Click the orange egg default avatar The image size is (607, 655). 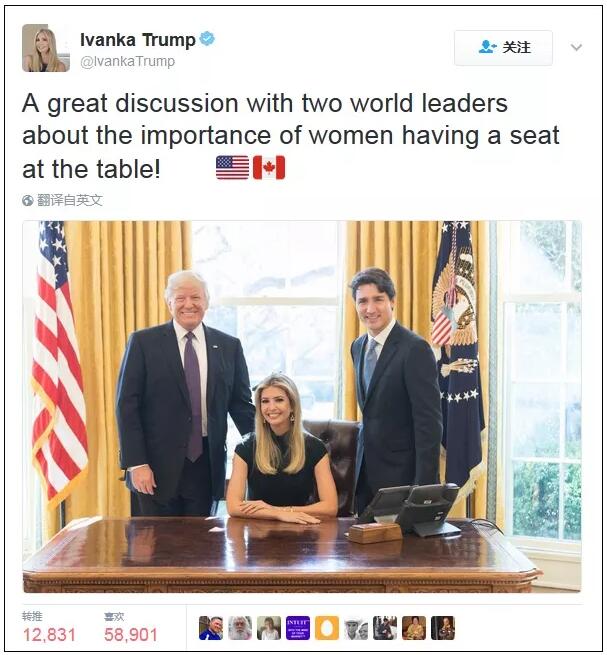click(x=327, y=628)
